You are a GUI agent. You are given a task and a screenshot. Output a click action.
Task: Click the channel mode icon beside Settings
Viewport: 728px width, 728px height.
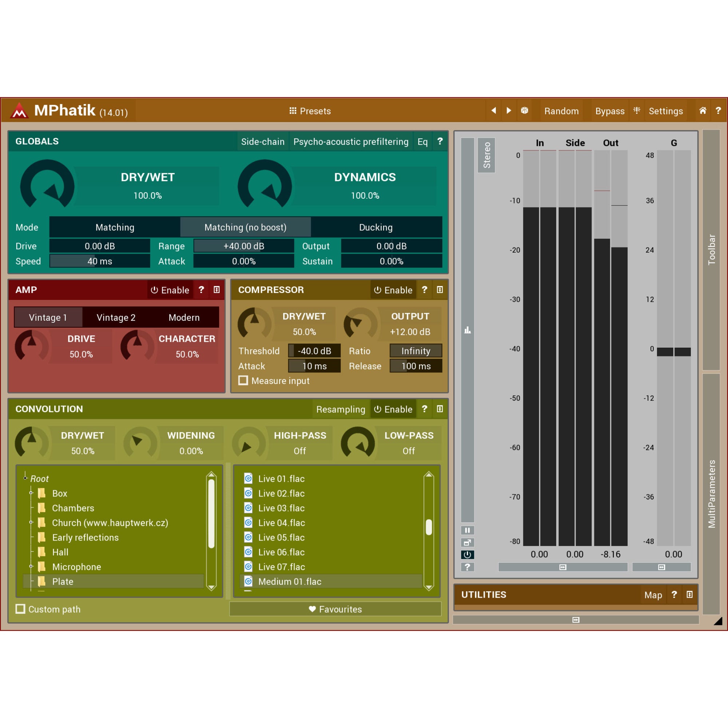[637, 110]
